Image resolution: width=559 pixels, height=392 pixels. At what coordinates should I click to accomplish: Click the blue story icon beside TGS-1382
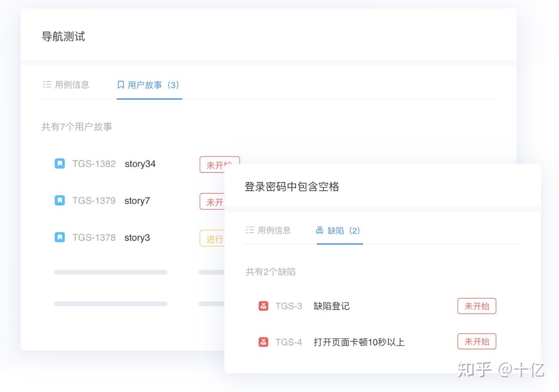[x=59, y=163]
